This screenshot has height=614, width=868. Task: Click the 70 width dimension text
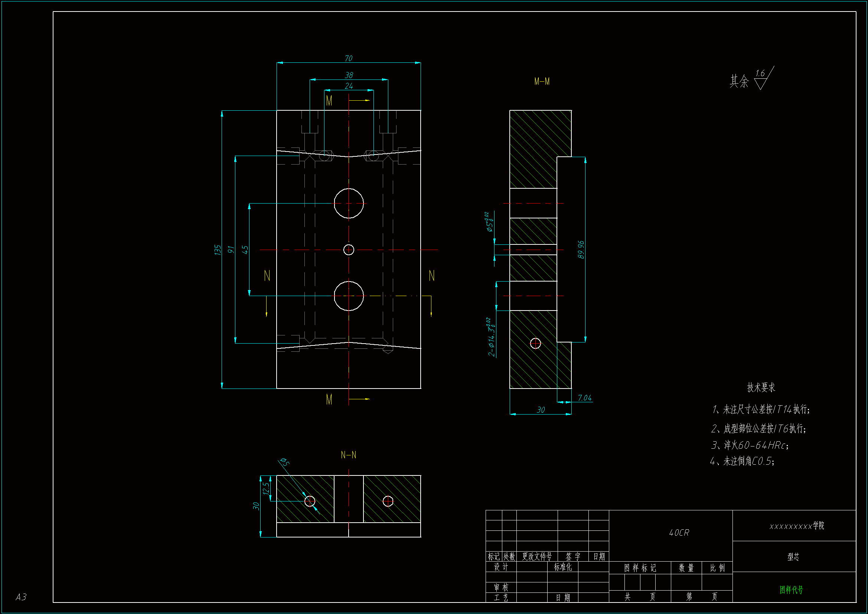[x=348, y=58]
